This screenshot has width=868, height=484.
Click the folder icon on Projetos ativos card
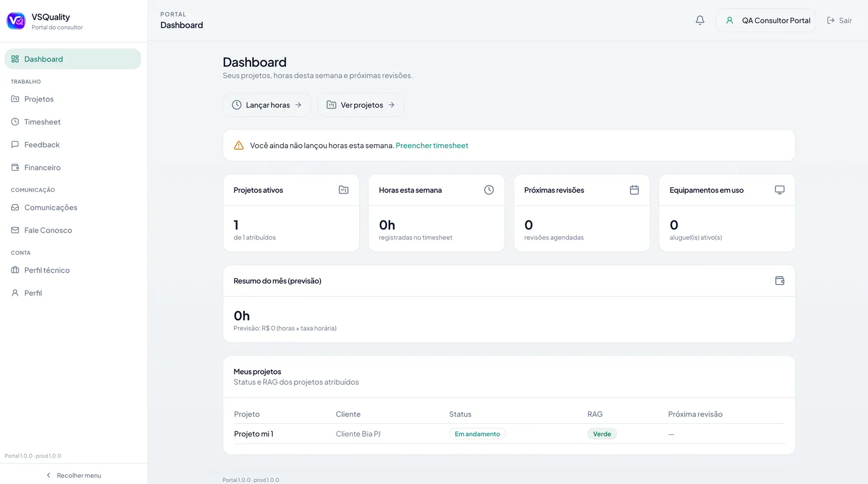coord(343,190)
